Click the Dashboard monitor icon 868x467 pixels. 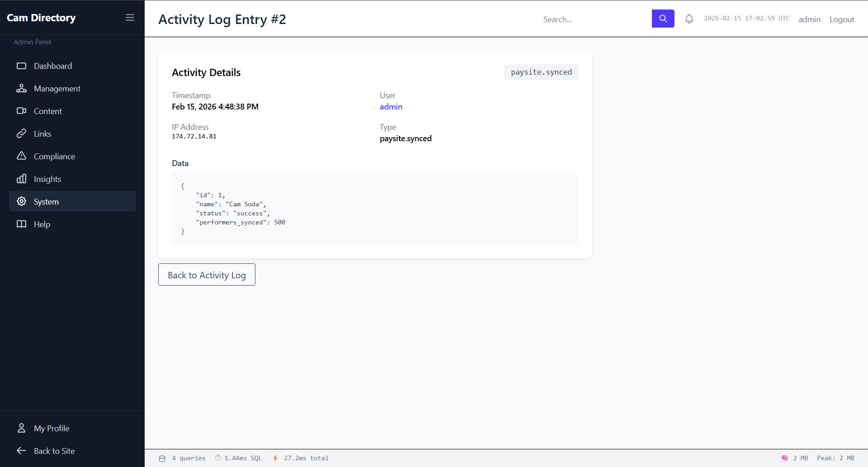point(21,66)
